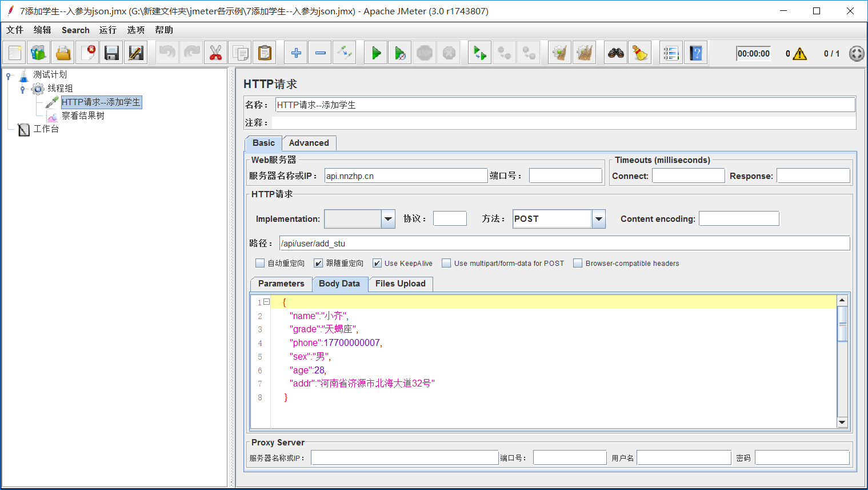Open the Templates icon in toolbar
868x490 pixels.
click(38, 53)
